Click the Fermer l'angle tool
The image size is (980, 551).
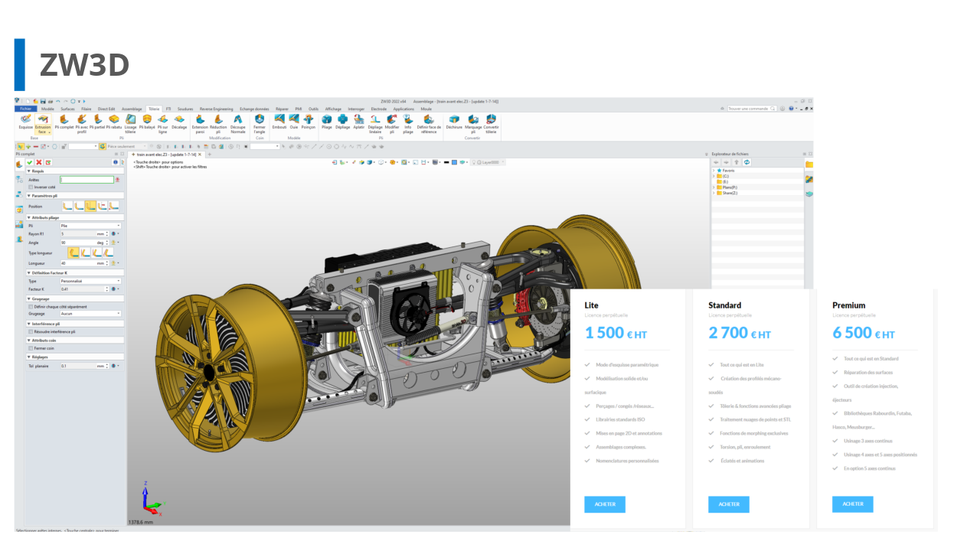(x=260, y=124)
